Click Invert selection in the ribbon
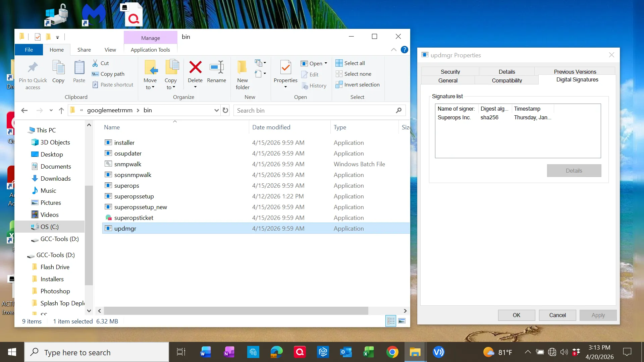This screenshot has width=644, height=362. 358,84
